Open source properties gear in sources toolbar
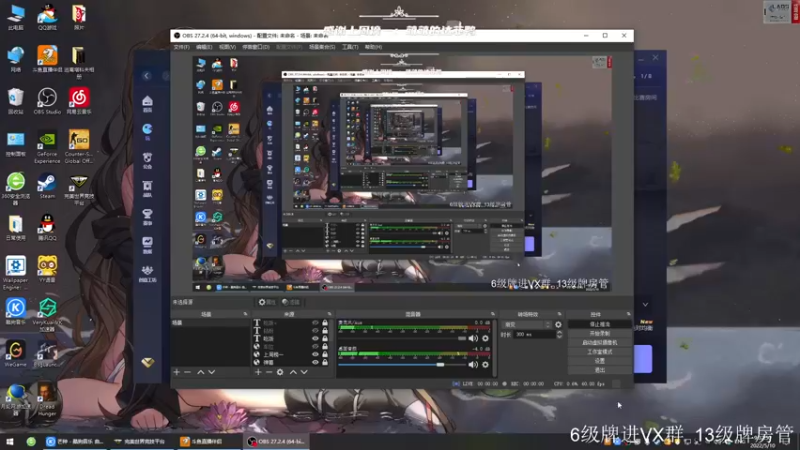Image resolution: width=800 pixels, height=450 pixels. (280, 372)
